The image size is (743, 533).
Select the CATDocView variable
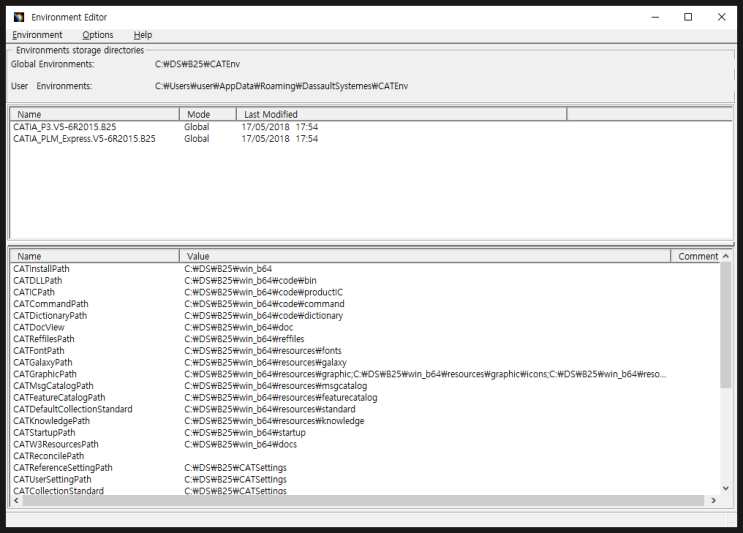point(38,327)
